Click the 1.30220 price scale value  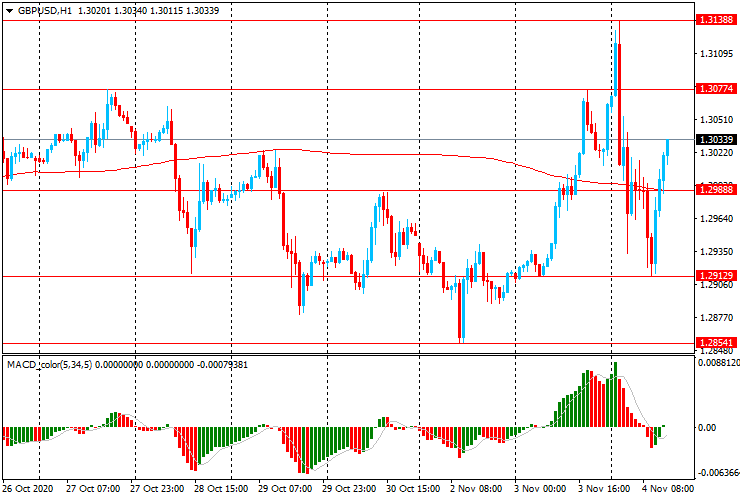click(716, 153)
